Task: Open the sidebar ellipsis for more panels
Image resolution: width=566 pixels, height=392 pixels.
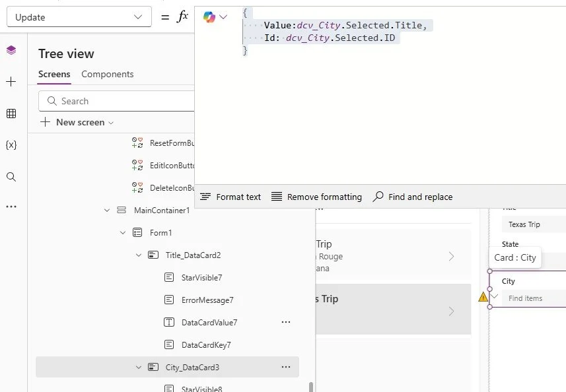Action: click(11, 207)
